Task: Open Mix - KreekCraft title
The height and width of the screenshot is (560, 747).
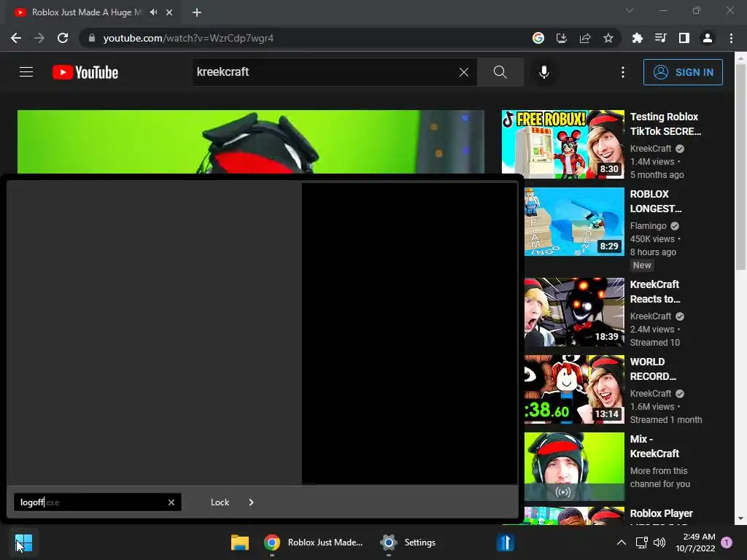Action: tap(654, 446)
